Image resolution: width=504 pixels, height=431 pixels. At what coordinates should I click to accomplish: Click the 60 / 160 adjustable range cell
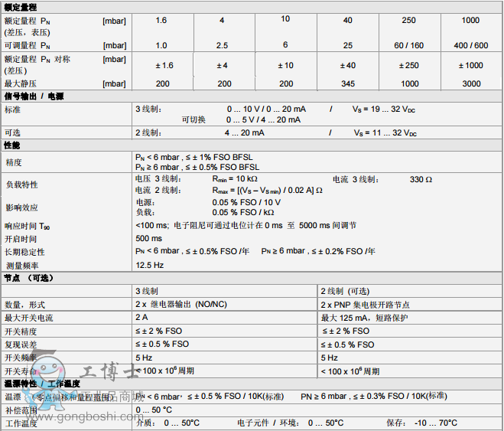409,46
